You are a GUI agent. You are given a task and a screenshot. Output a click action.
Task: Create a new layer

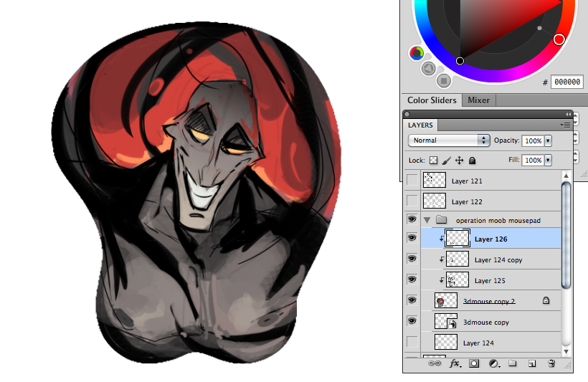[532, 364]
